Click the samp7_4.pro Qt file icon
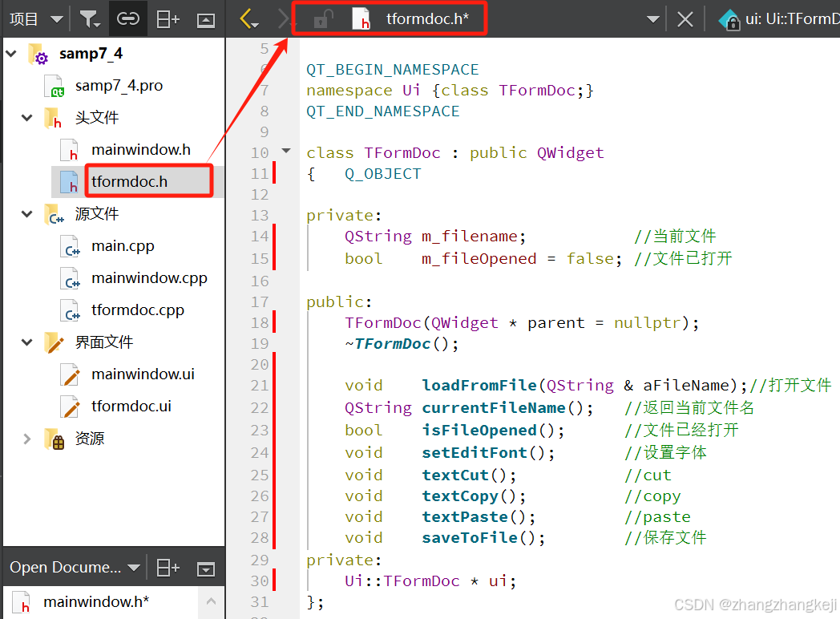 [55, 86]
